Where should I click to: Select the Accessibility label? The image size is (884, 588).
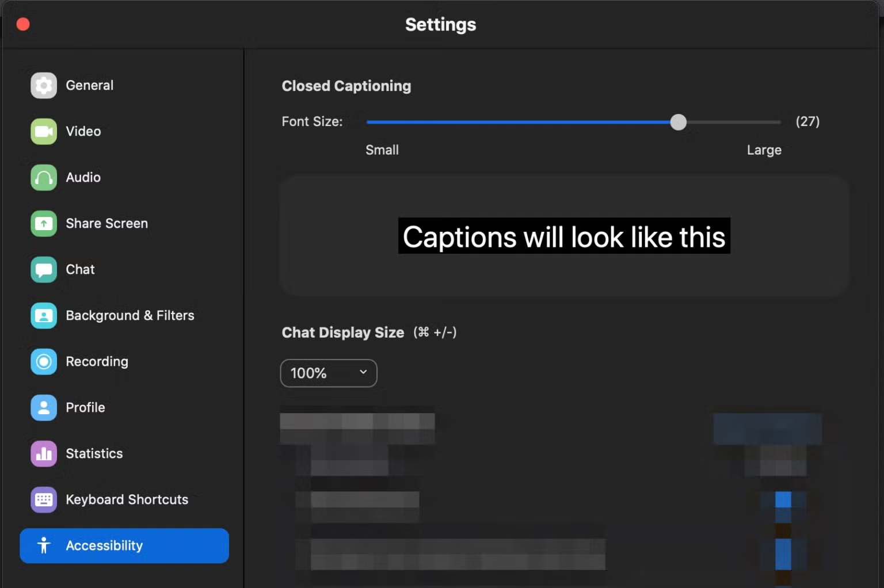[x=104, y=545]
